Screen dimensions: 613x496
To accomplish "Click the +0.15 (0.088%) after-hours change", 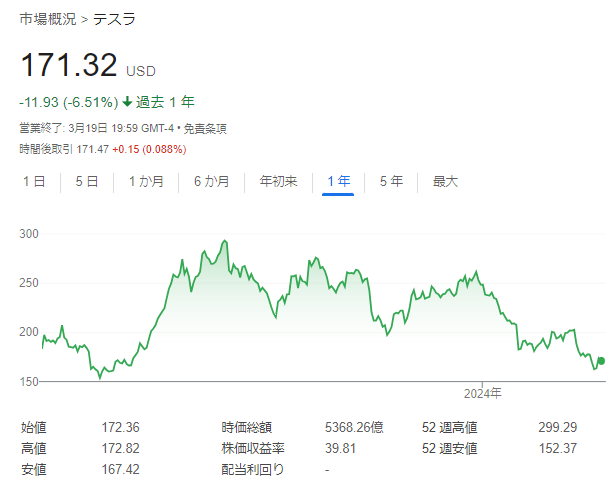I will point(149,149).
